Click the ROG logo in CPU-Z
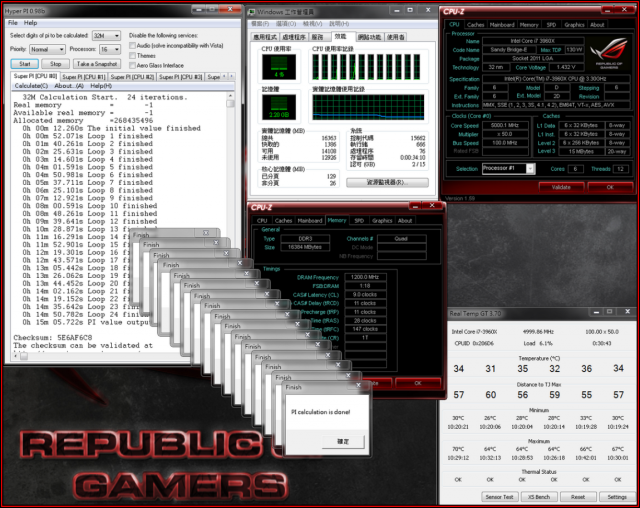 click(609, 53)
